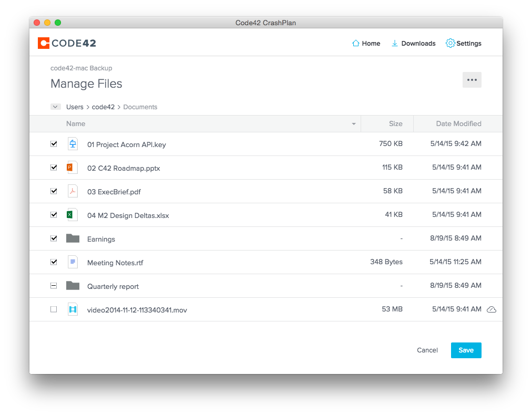Click the movie icon for video2014-11-12-113340341.mov
Image resolution: width=532 pixels, height=416 pixels.
point(73,309)
